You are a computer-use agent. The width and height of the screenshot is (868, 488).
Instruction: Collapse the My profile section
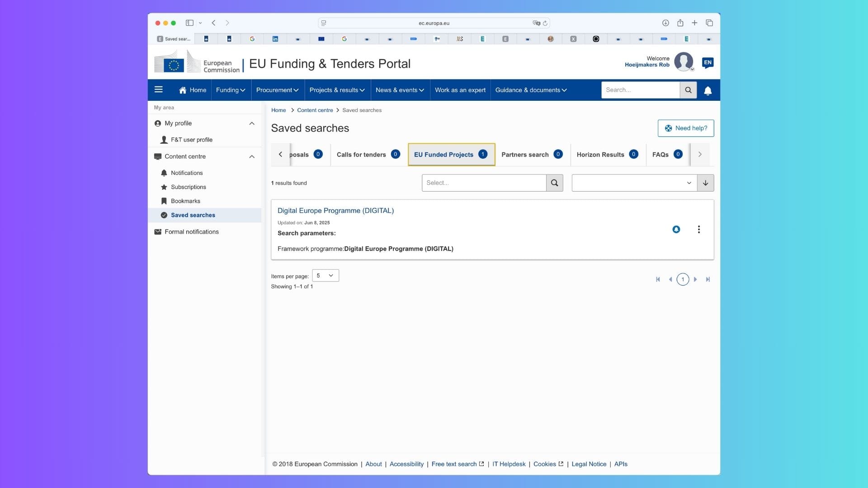tap(252, 123)
